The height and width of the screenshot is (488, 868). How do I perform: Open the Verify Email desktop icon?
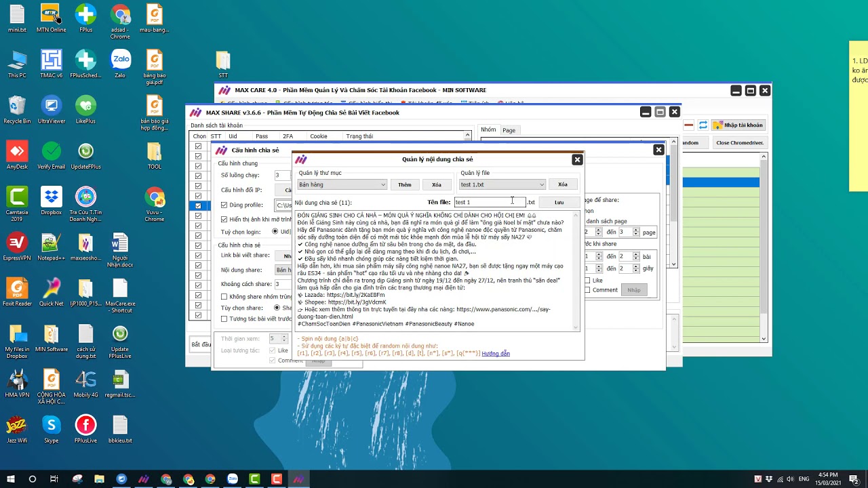(51, 155)
